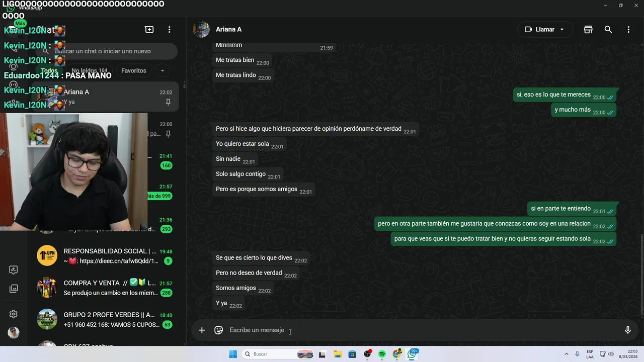The image size is (644, 362).
Task: Click the UPN group avatar
Action: coord(47,255)
